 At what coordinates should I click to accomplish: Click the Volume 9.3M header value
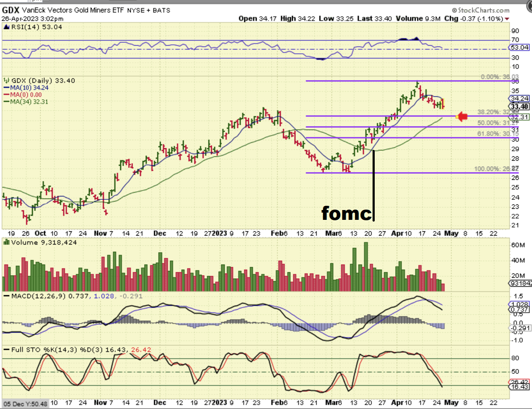pyautogui.click(x=418, y=18)
